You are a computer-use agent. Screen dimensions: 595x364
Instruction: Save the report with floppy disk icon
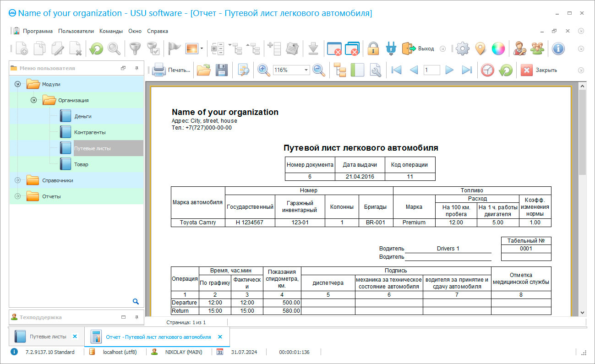pyautogui.click(x=222, y=70)
